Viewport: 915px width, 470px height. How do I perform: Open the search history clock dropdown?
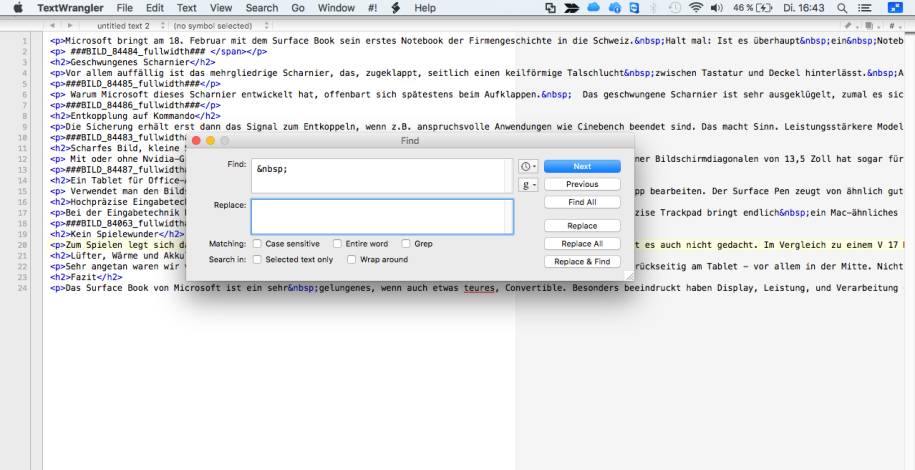coord(528,166)
